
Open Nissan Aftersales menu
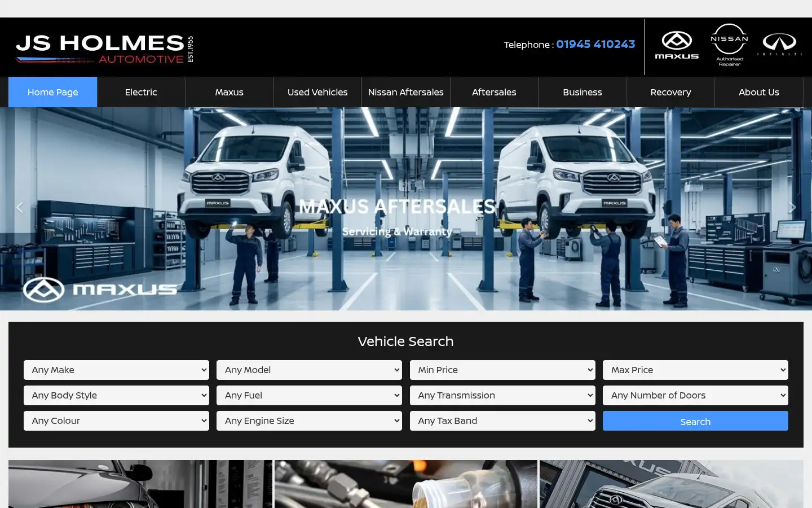406,92
